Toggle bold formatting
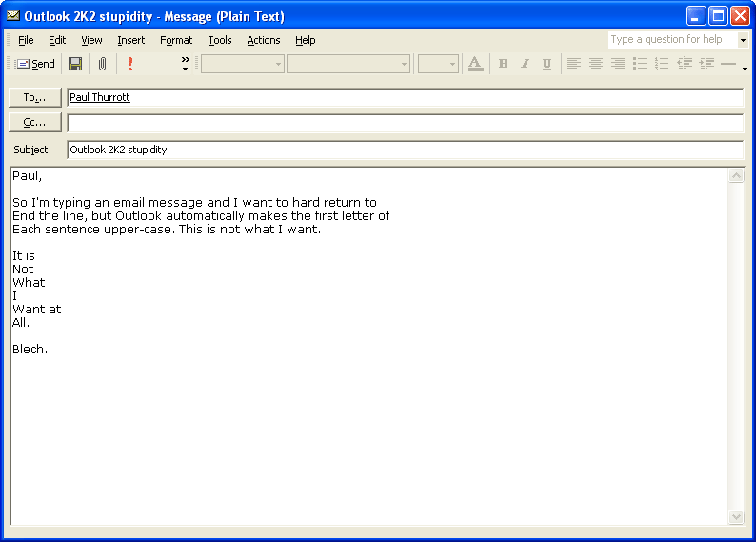 [x=503, y=64]
